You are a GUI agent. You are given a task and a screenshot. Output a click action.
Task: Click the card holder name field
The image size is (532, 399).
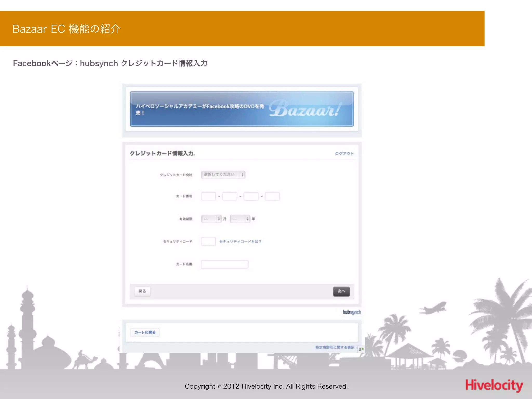point(225,264)
